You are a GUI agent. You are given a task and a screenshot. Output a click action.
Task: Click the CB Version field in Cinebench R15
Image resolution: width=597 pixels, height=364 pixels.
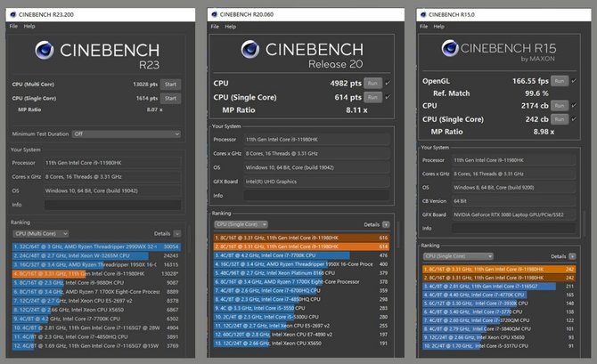[513, 201]
